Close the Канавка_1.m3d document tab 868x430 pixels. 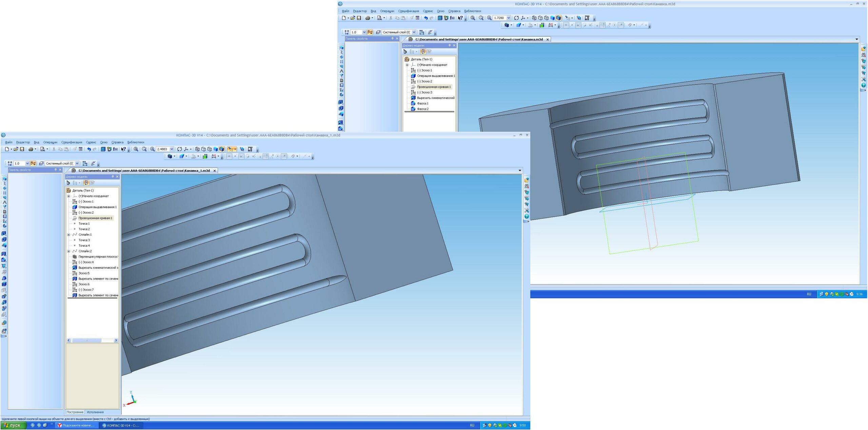point(215,171)
